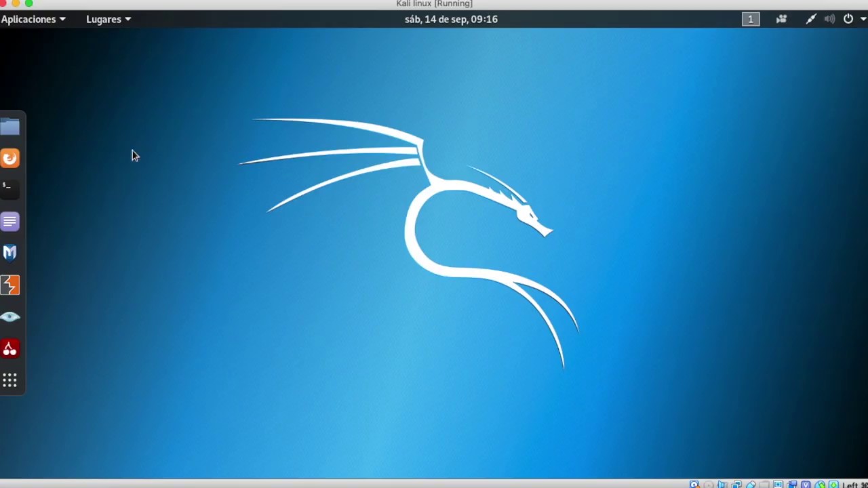Viewport: 868px width, 488px height.
Task: Click VirtualBox mouse integration indicator
Action: coord(820,484)
